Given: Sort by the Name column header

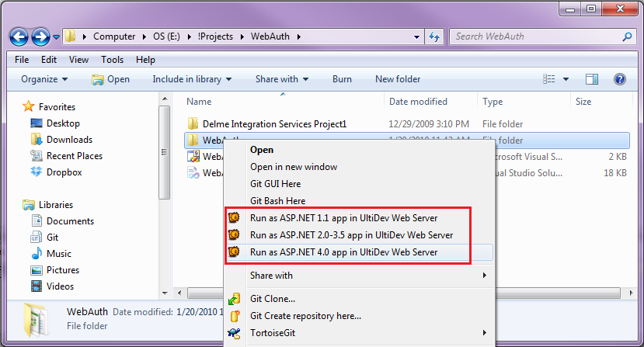Looking at the screenshot, I should click(199, 102).
